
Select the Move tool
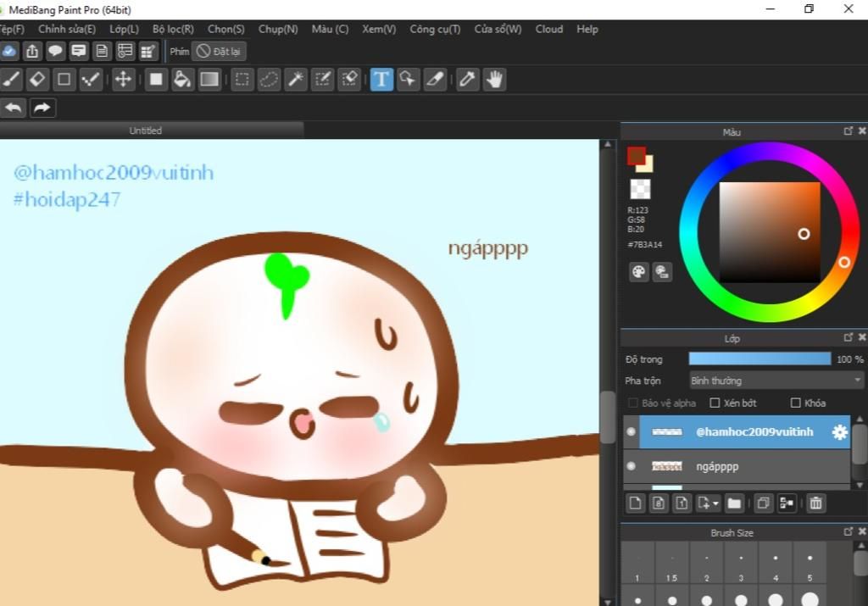click(123, 80)
